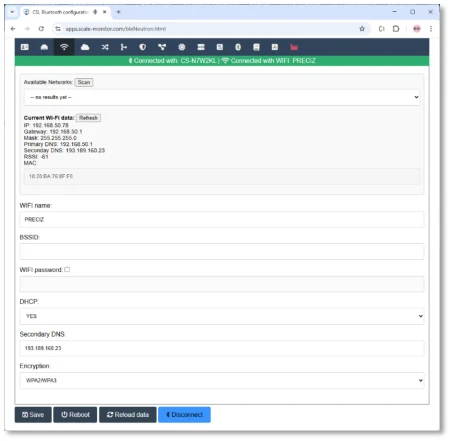Open the browser profile avatar

(417, 29)
